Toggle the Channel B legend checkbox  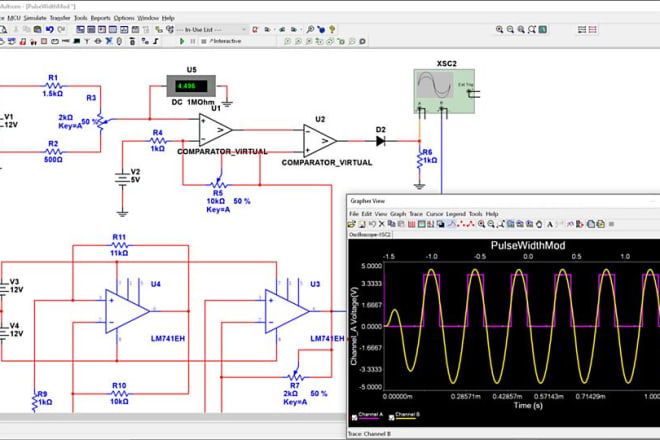(391, 418)
